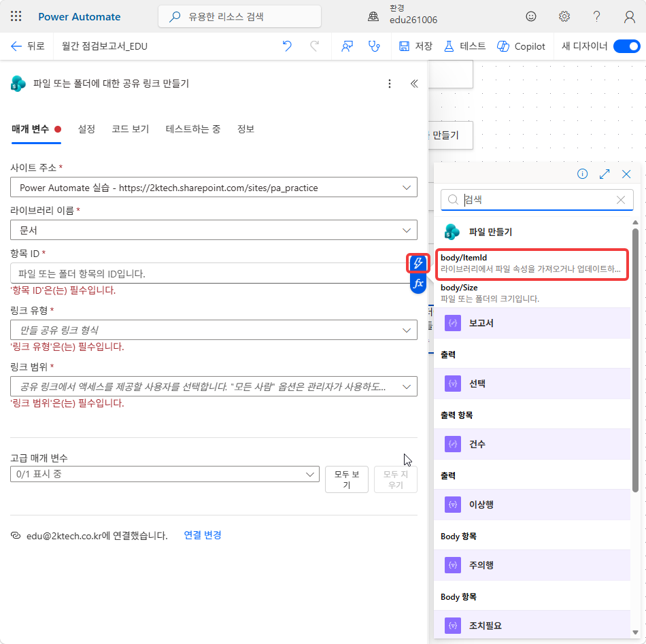Viewport: 646px width, 644px height.
Task: Click the environment globe icon
Action: pos(373,16)
